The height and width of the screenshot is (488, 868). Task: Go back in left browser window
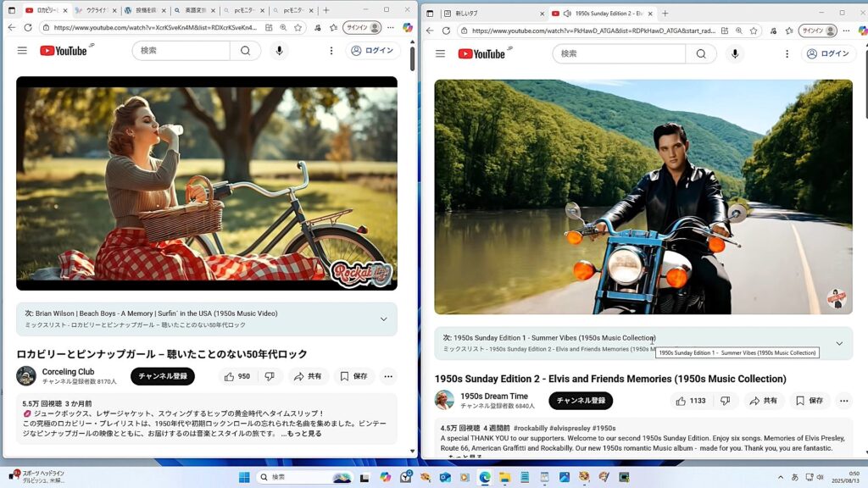point(12,27)
